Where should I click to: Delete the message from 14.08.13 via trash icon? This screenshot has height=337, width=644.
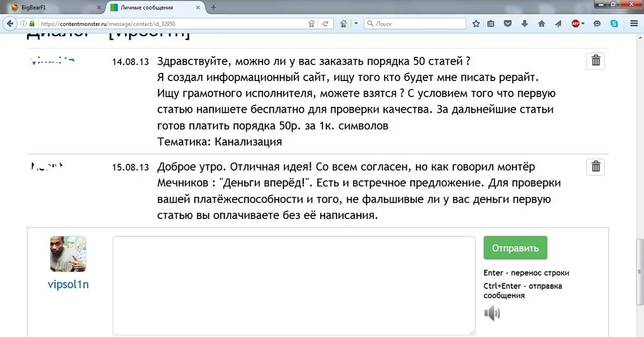[x=595, y=61]
